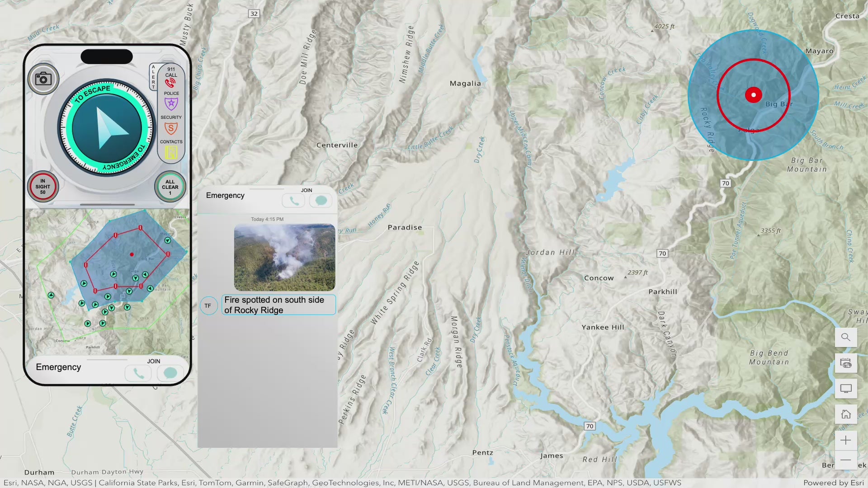The height and width of the screenshot is (488, 868).
Task: Select the SECURITY shield icon
Action: pyautogui.click(x=171, y=128)
